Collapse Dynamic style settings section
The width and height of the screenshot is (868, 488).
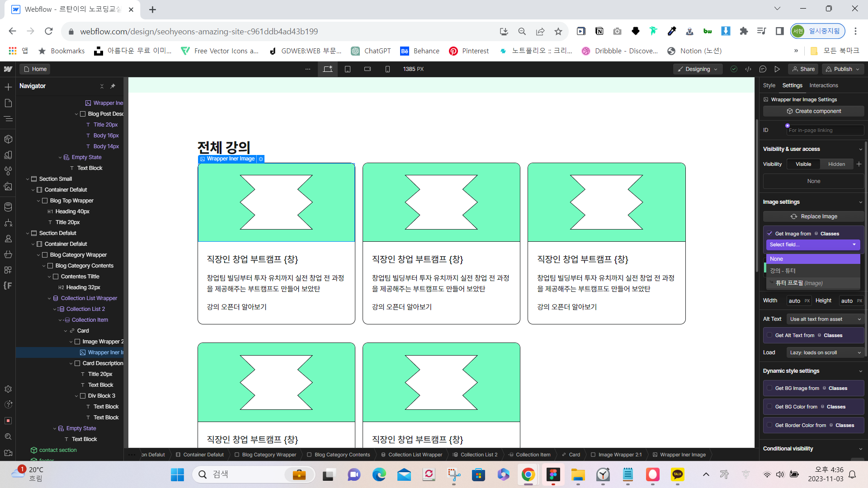tap(860, 371)
